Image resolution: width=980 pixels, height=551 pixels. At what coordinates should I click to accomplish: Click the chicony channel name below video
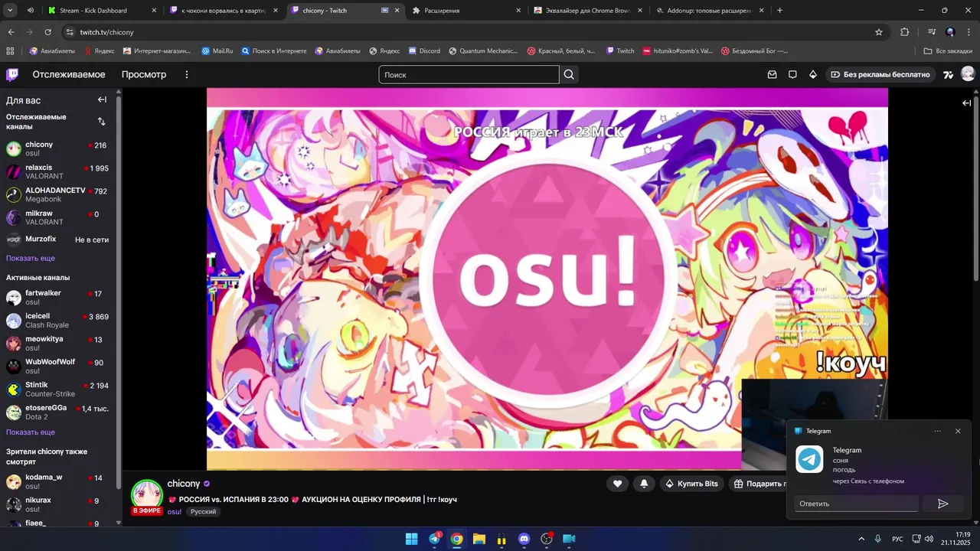(x=184, y=484)
